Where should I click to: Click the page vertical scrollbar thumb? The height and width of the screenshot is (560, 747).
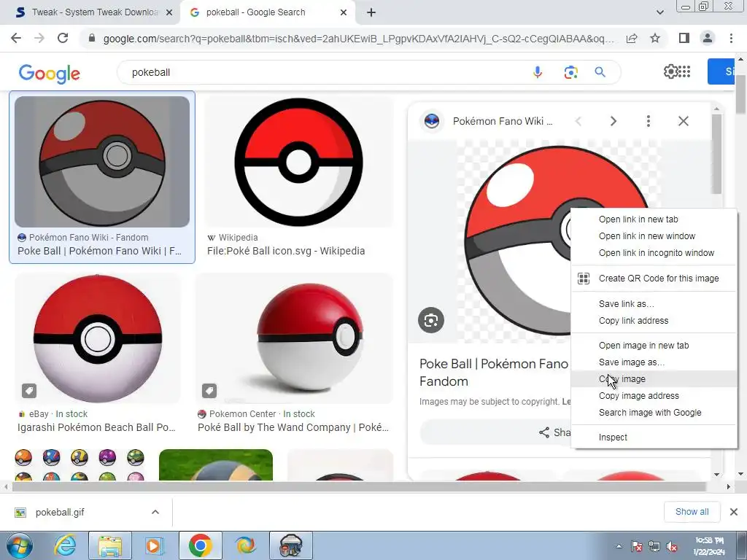(x=740, y=94)
